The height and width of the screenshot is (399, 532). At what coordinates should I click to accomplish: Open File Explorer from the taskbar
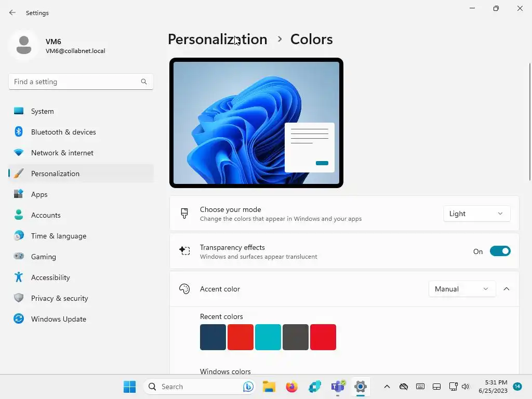[269, 387]
